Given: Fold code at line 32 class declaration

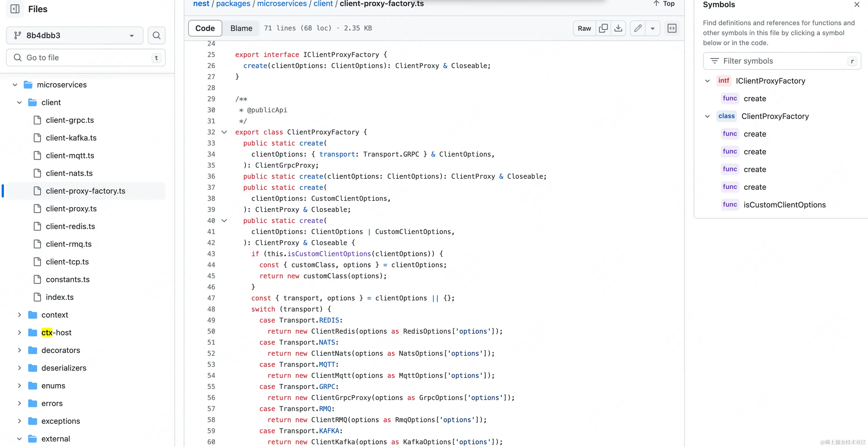Looking at the screenshot, I should coord(224,132).
